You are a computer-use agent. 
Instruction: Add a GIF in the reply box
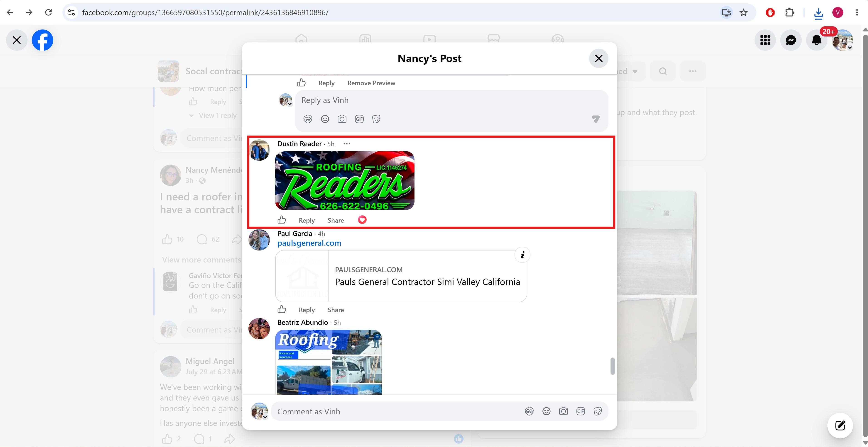[359, 119]
